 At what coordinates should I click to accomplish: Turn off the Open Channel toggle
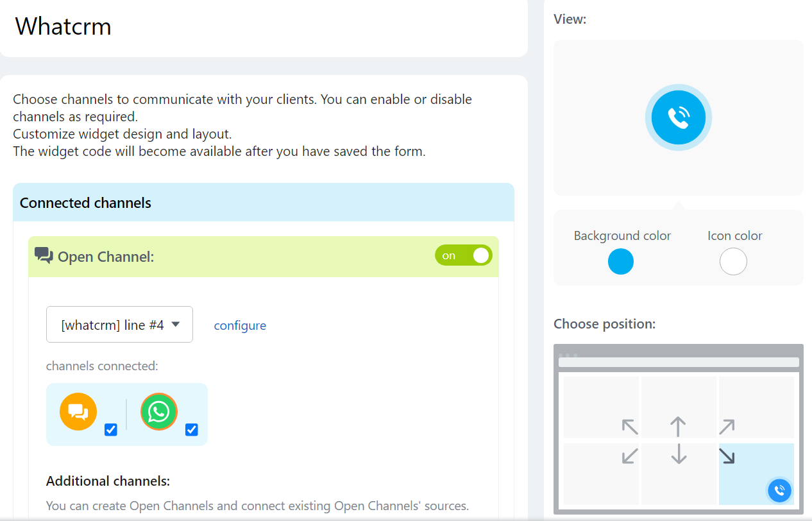[463, 255]
